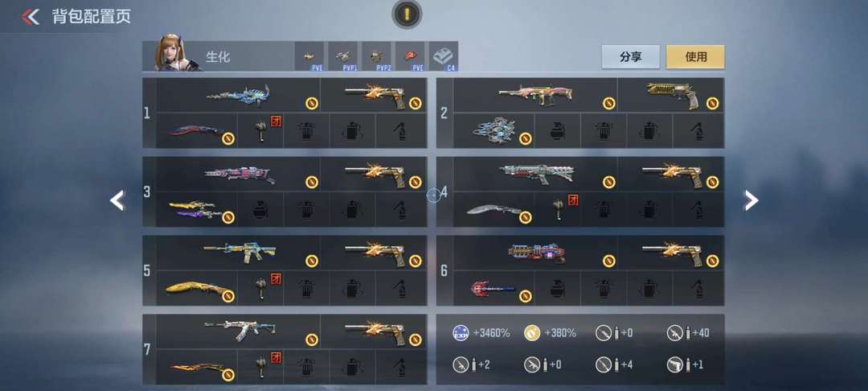Open team grenade slot in backpack 5
This screenshot has height=391, width=868.
[x=260, y=289]
